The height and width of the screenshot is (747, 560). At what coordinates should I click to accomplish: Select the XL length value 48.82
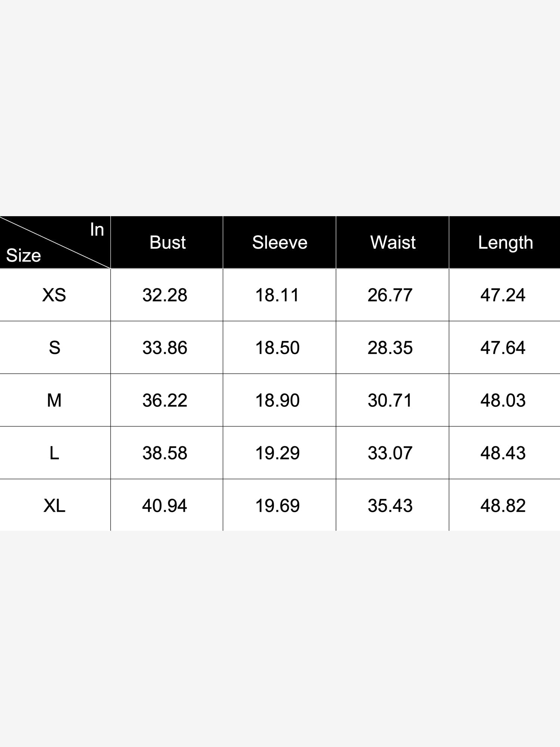pyautogui.click(x=503, y=506)
